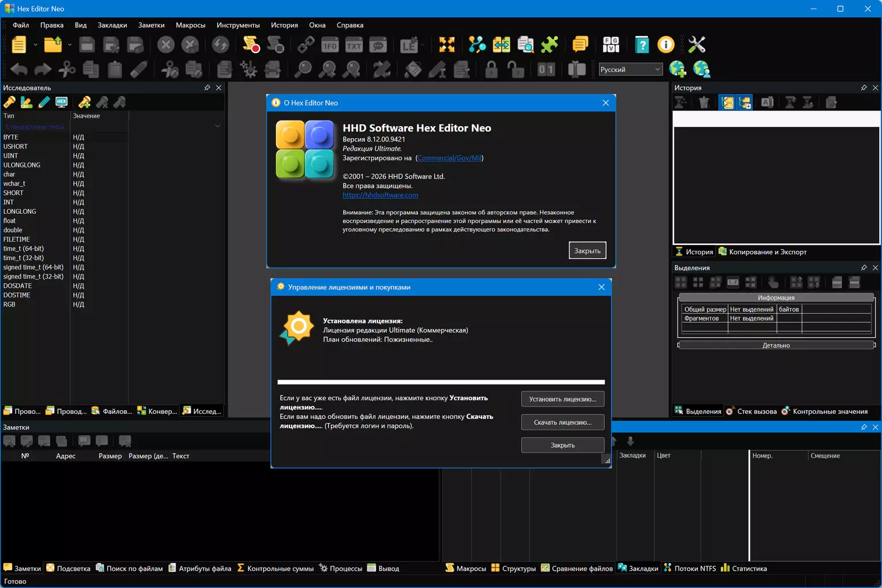
Task: Toggle the highlighted History panel mode icon
Action: point(728,103)
